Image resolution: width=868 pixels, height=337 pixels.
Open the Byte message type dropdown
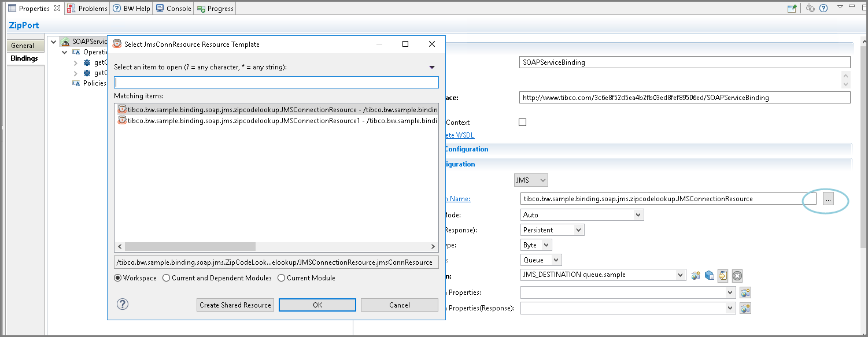(537, 245)
